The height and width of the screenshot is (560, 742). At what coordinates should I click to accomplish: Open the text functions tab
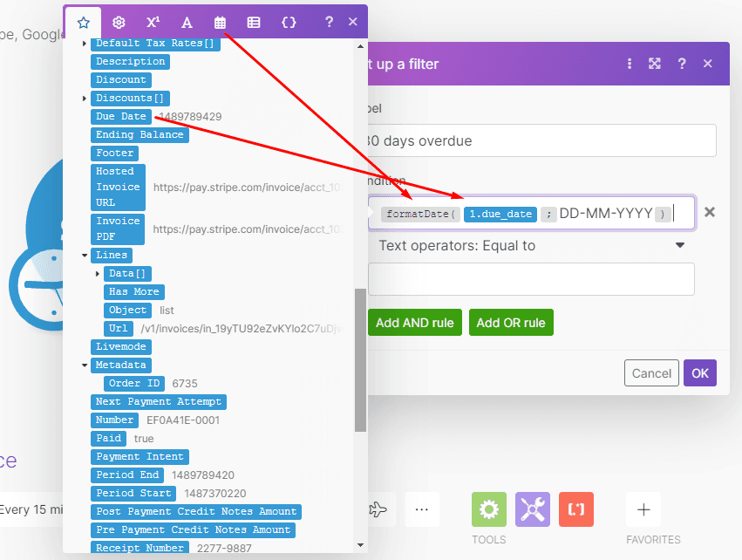(187, 22)
